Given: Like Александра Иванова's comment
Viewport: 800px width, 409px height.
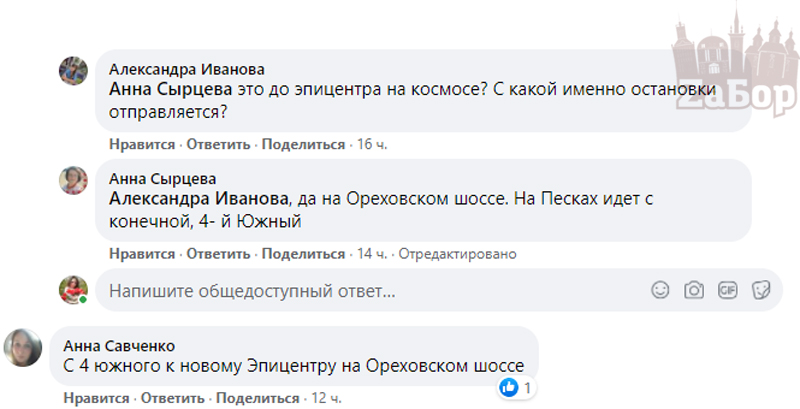Looking at the screenshot, I should [142, 145].
